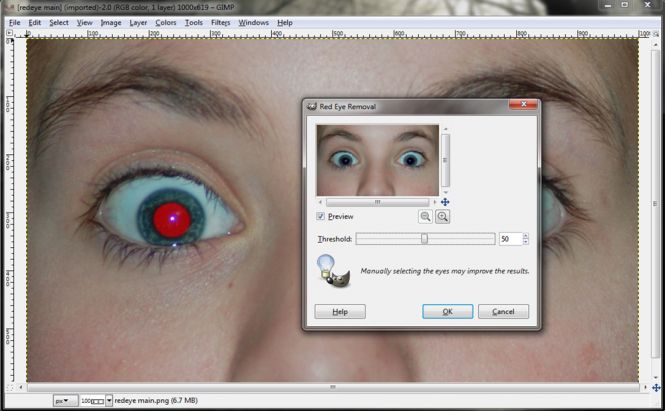Open the Filters menu
This screenshot has width=665, height=411.
(x=220, y=22)
